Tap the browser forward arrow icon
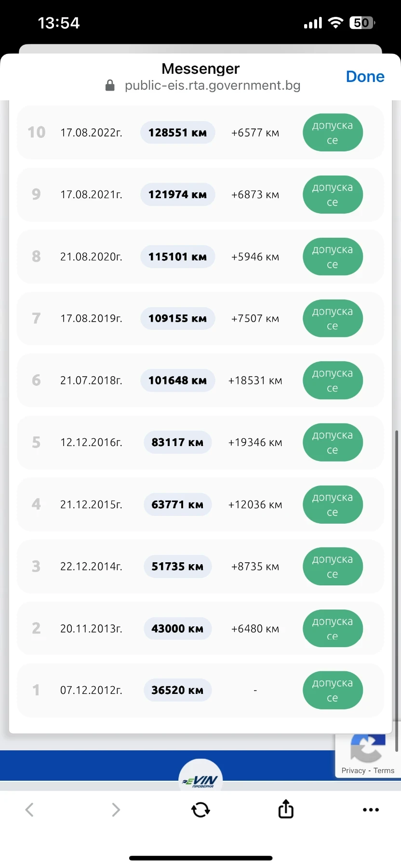 pyautogui.click(x=116, y=810)
